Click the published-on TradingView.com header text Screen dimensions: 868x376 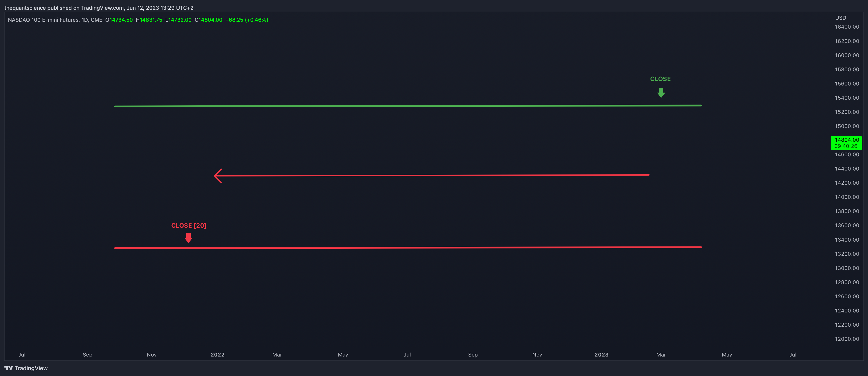coord(99,8)
